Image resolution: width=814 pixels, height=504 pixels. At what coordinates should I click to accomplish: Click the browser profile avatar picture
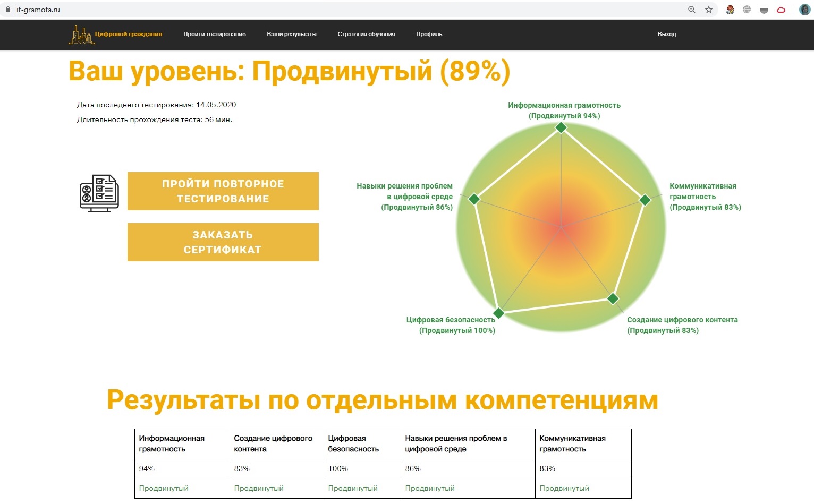pos(804,9)
